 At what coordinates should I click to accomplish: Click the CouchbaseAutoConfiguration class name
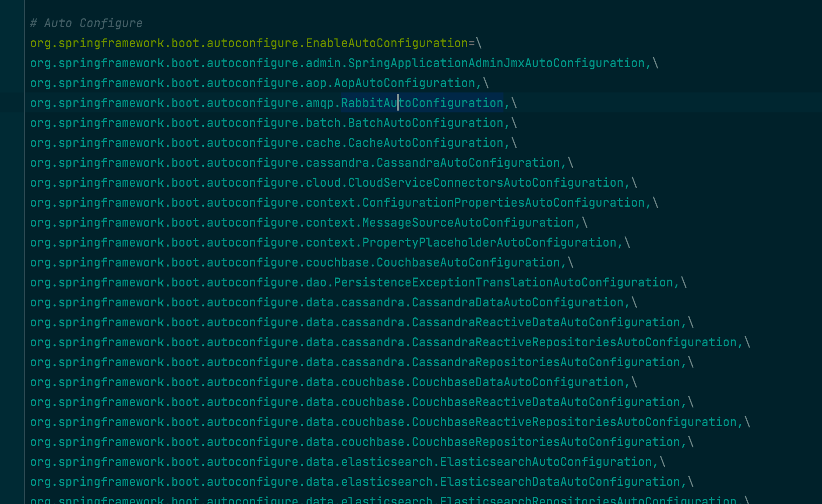[x=468, y=262]
